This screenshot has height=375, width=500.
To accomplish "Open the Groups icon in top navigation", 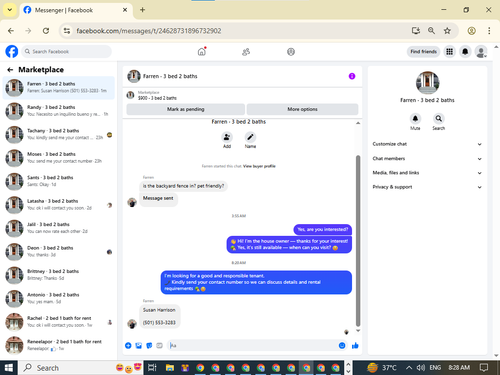I will [291, 52].
